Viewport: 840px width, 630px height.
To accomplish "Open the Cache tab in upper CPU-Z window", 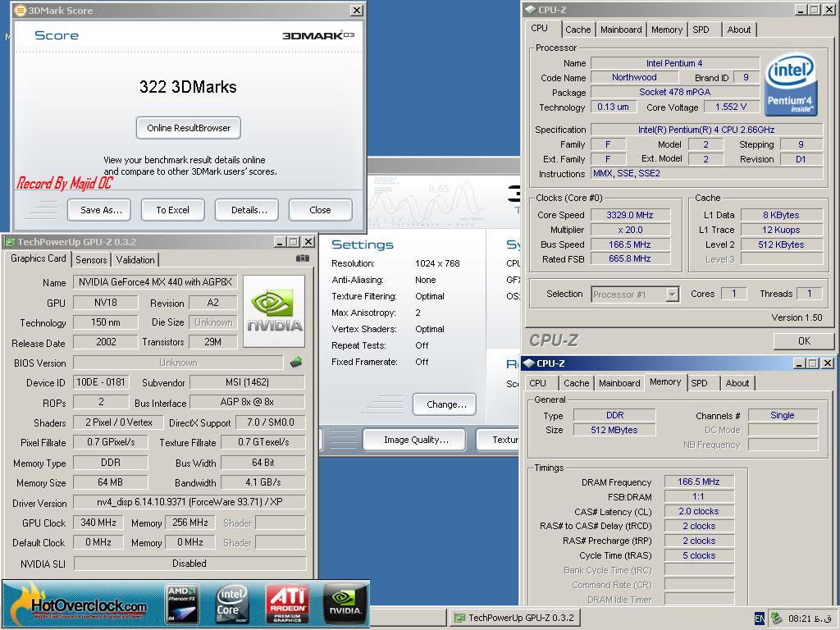I will tap(578, 30).
